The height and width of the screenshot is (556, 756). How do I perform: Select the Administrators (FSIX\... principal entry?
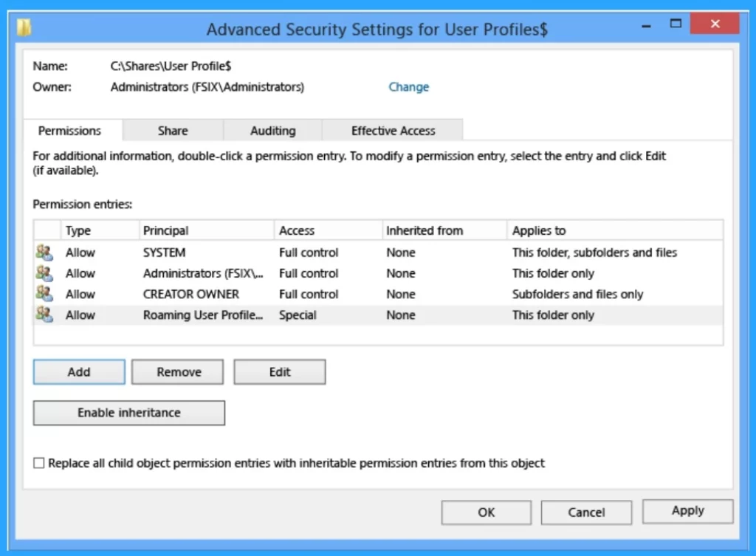pyautogui.click(x=203, y=273)
